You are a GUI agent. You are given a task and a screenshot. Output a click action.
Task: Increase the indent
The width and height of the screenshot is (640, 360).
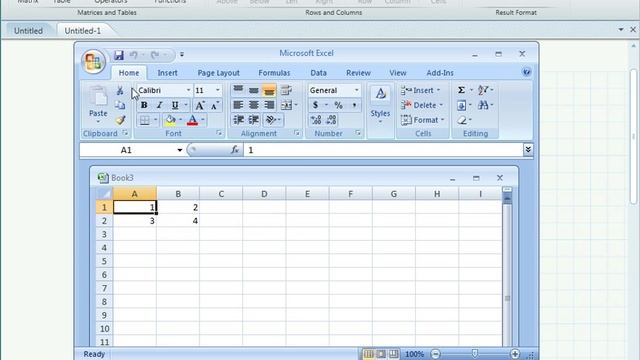253,120
